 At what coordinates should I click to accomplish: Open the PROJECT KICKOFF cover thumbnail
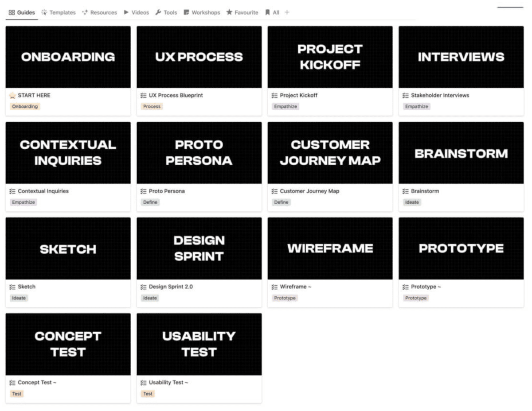(330, 57)
